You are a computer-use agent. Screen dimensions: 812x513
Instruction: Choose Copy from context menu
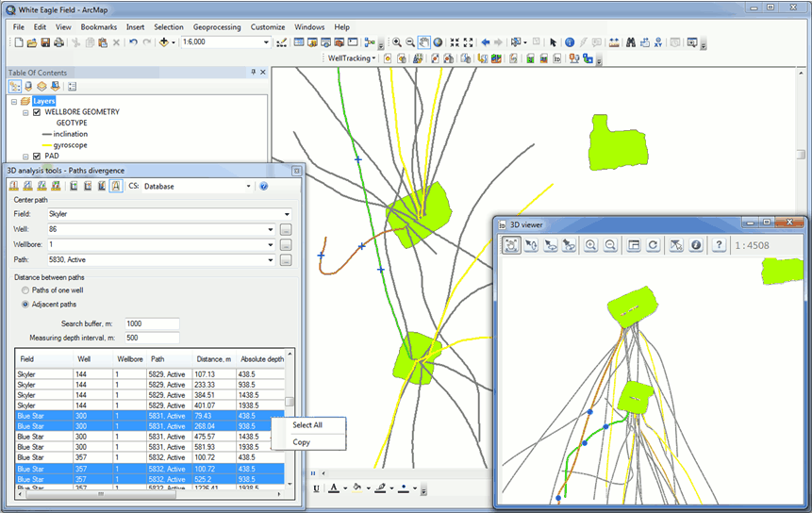pos(301,442)
